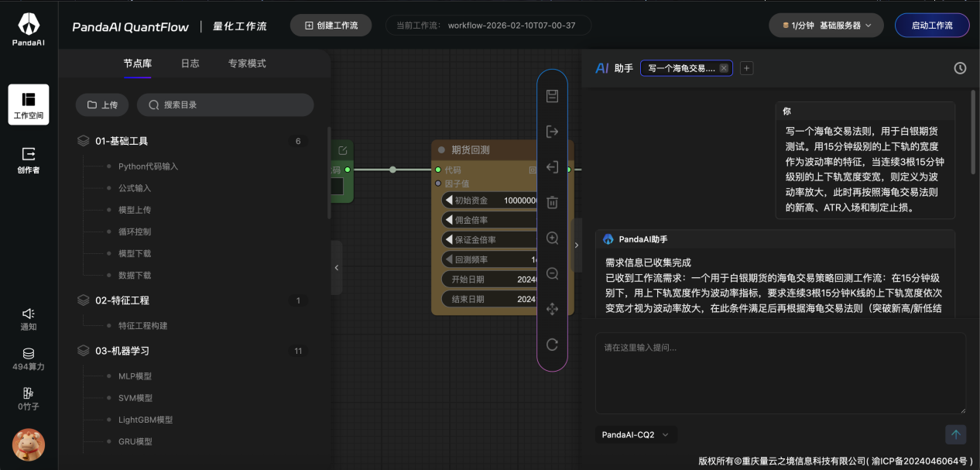Click the export arrow icon in canvas toolbar

pyautogui.click(x=552, y=132)
